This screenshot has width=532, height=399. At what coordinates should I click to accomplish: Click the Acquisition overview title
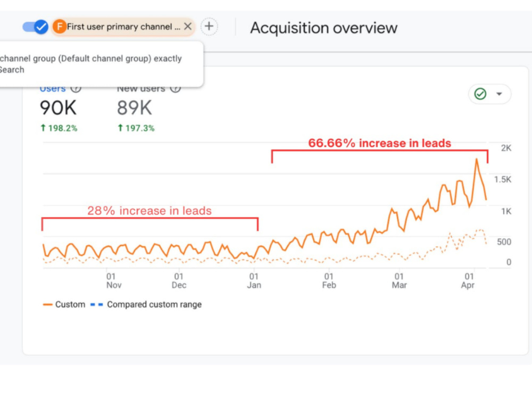pos(323,28)
